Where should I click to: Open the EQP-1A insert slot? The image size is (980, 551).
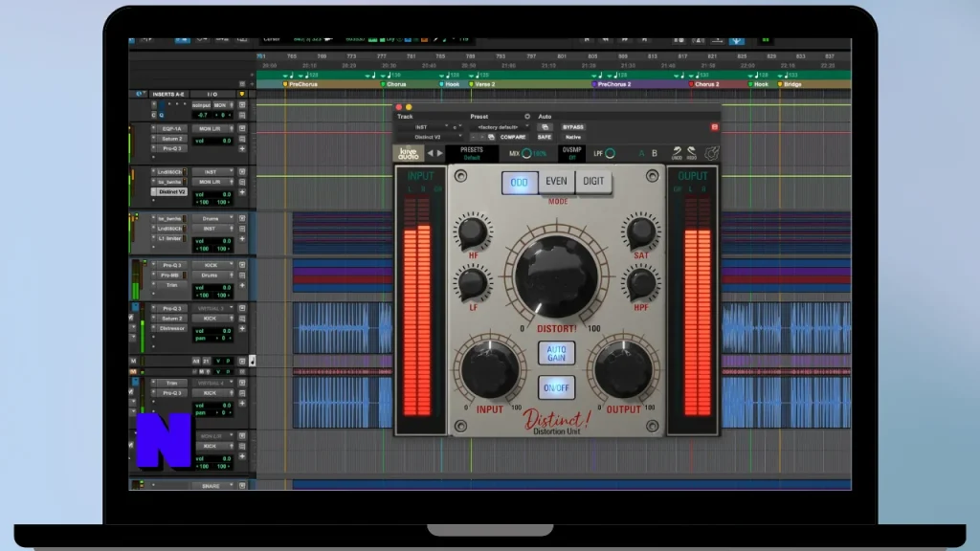pos(172,129)
